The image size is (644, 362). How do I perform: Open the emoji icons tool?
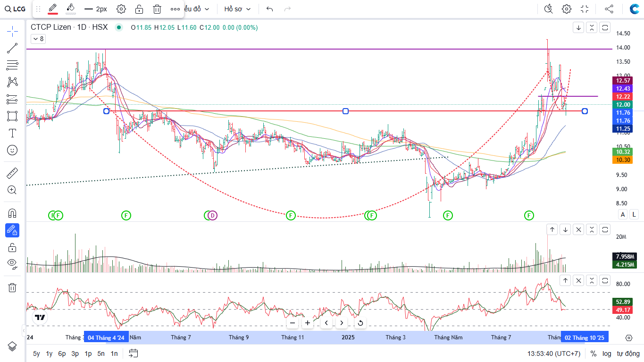[12, 150]
